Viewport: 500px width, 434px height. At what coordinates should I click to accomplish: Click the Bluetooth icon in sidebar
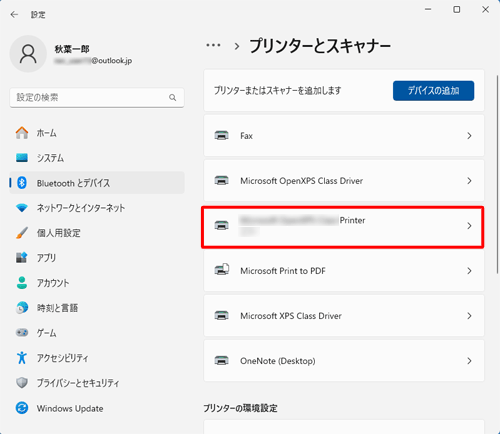click(22, 183)
